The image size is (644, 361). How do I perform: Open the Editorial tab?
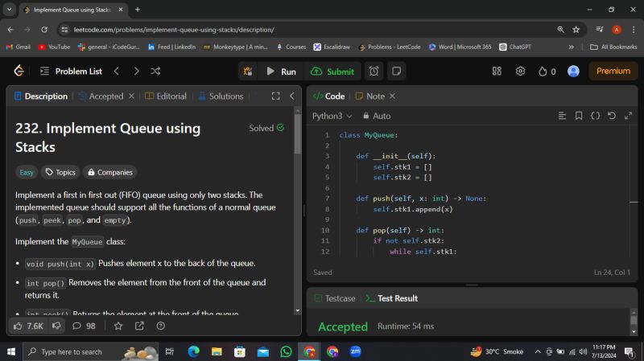pos(166,96)
